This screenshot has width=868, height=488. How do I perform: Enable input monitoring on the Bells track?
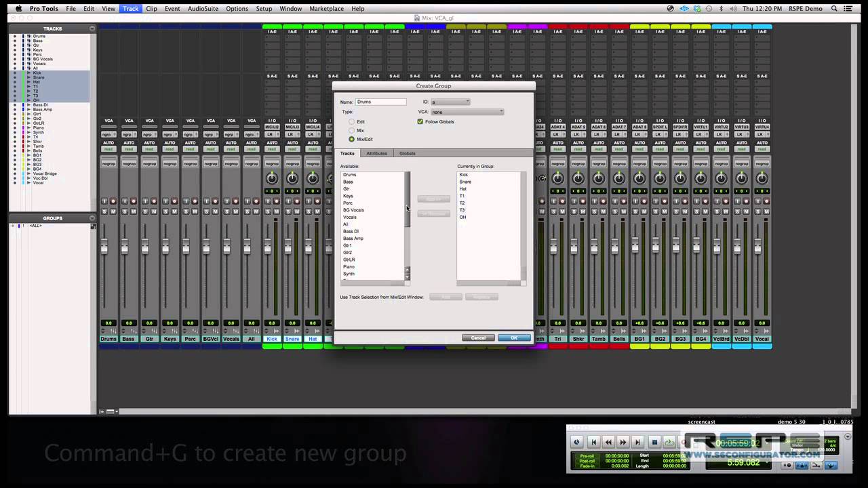615,201
